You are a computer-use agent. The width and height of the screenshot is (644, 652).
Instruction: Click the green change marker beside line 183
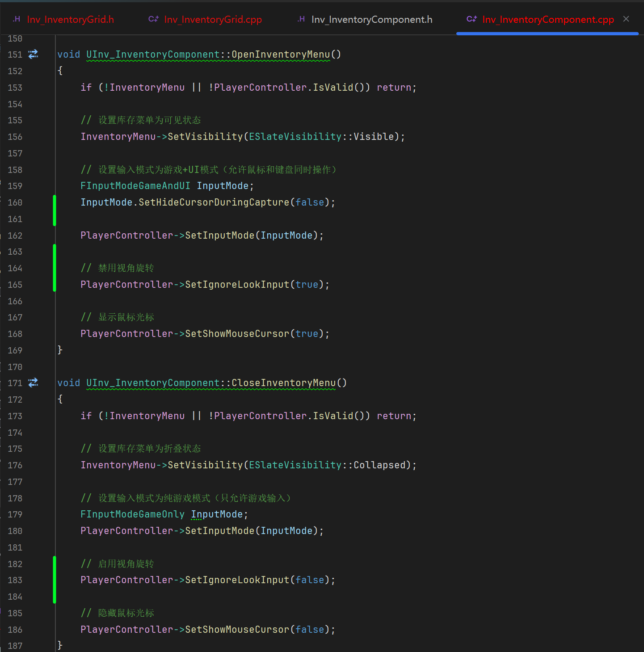(x=55, y=580)
